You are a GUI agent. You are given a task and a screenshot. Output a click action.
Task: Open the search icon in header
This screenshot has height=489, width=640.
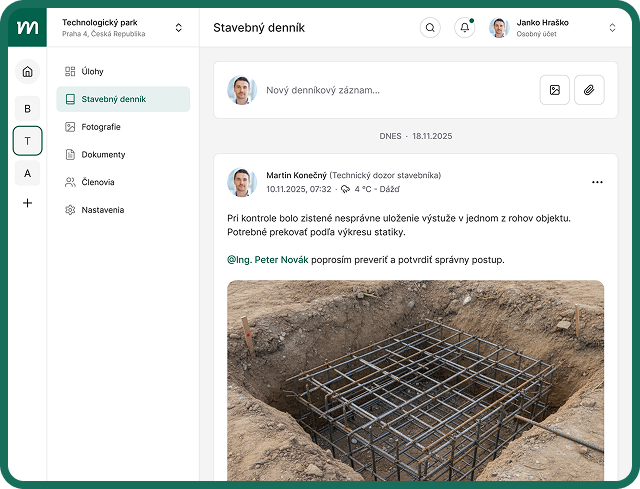[x=430, y=28]
